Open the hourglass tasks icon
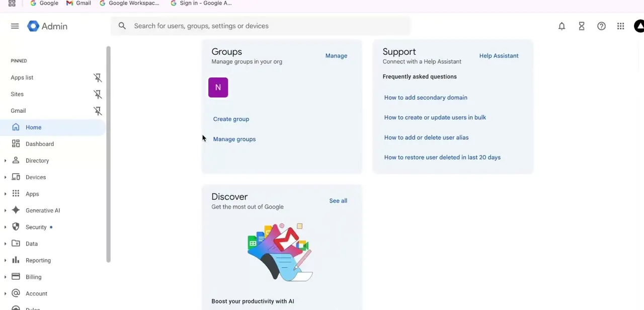644x310 pixels. [x=581, y=26]
